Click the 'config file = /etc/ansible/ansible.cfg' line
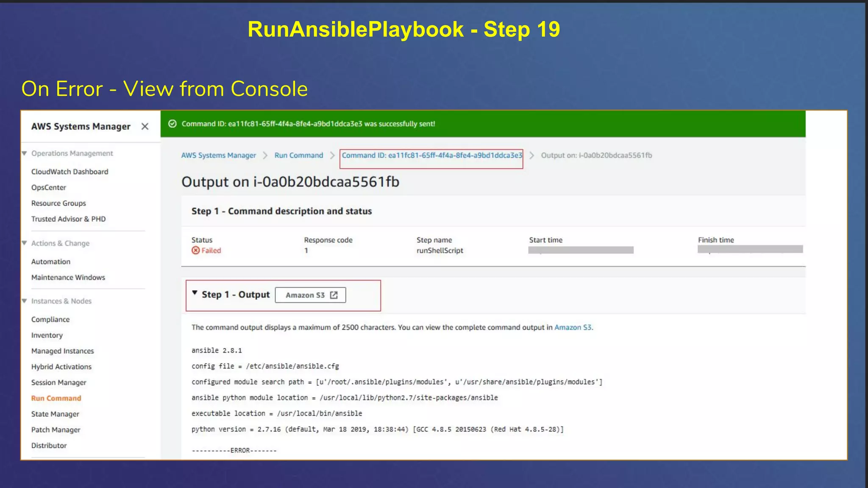868x488 pixels. (x=265, y=366)
